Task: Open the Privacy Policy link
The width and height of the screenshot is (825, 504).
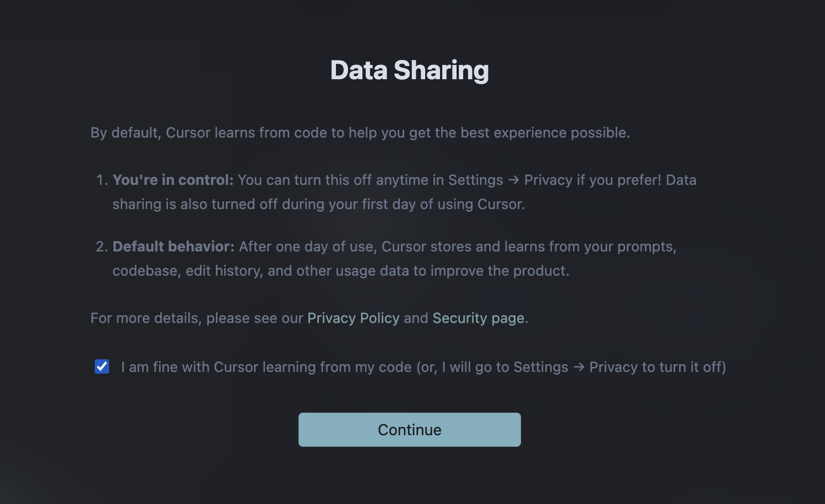Action: (354, 318)
